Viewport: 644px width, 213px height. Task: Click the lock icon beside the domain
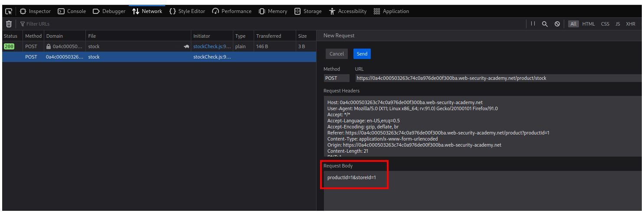[49, 46]
